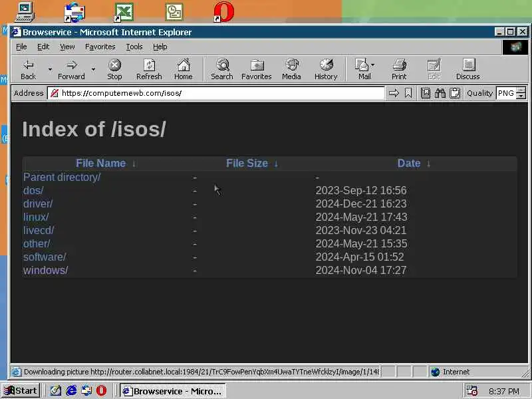Show the History pane
This screenshot has width=532, height=399.
pos(326,69)
